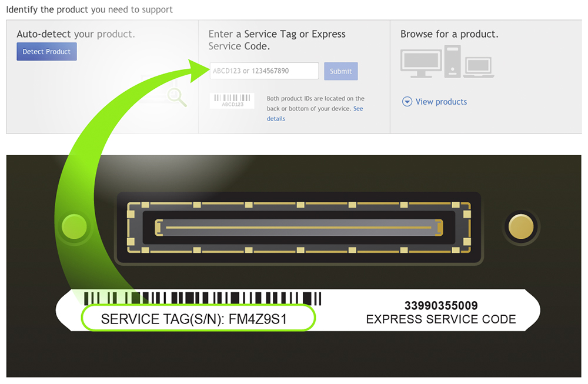Image resolution: width=588 pixels, height=384 pixels.
Task: Click the Browse for a product heading
Action: coord(449,34)
